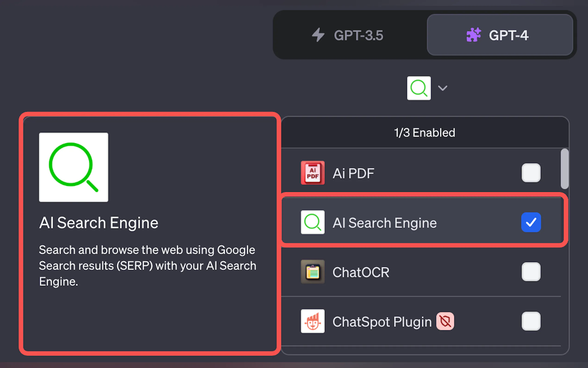Click the large magnifier logo in detail card
Image resolution: width=588 pixels, height=368 pixels.
click(x=73, y=167)
